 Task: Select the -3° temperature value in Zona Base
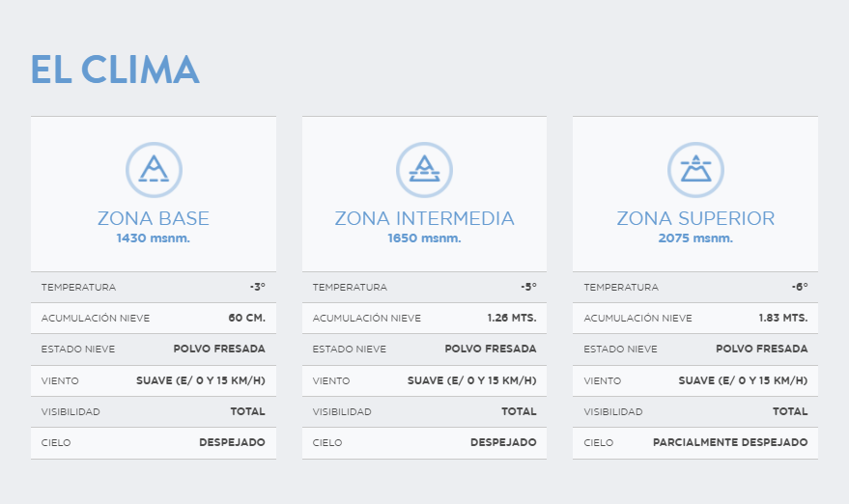257,287
